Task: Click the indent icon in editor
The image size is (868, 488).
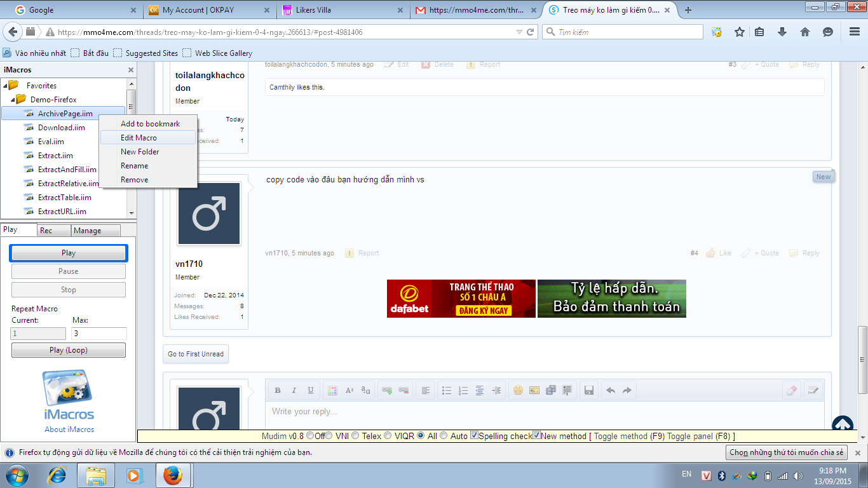Action: click(x=496, y=390)
